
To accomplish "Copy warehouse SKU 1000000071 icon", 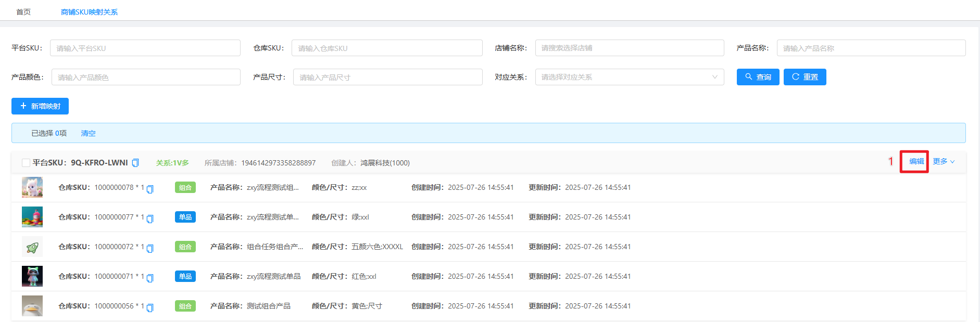I will tap(150, 278).
